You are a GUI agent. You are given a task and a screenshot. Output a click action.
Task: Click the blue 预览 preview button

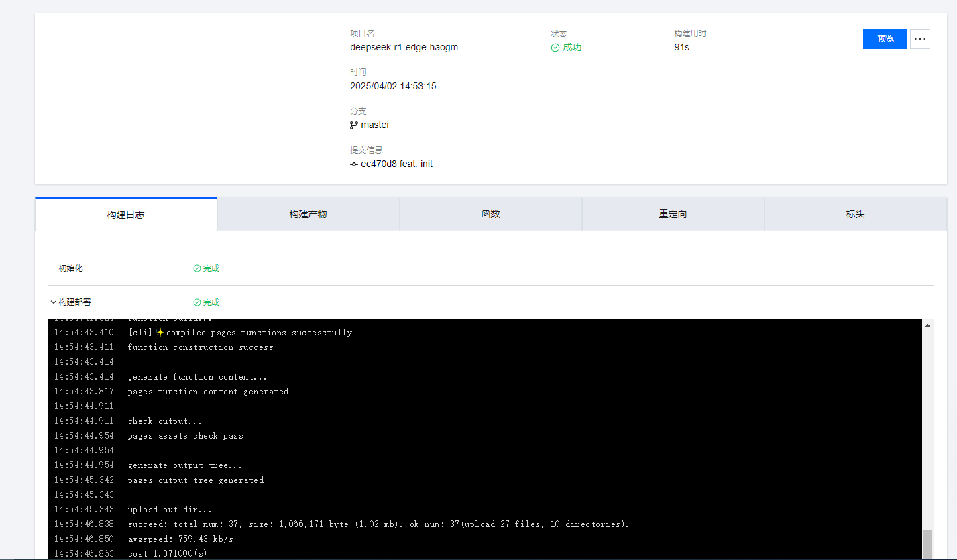click(885, 39)
